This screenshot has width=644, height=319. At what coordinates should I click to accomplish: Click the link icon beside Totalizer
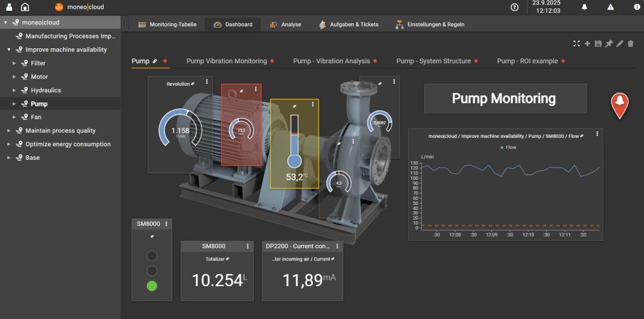pyautogui.click(x=227, y=259)
